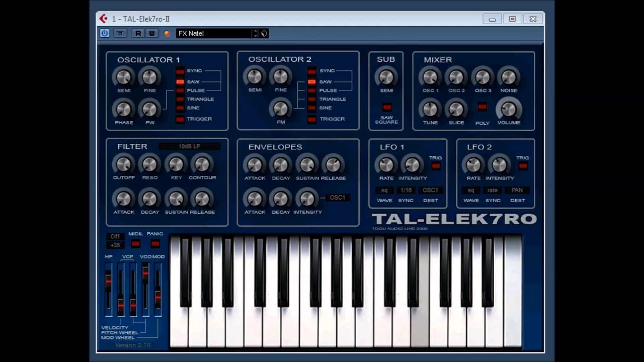
Task: Toggle the plugin power activate button
Action: [x=105, y=33]
